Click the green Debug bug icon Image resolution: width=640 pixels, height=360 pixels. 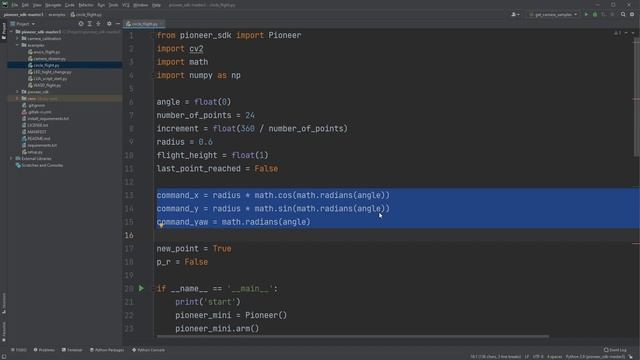tap(595, 14)
